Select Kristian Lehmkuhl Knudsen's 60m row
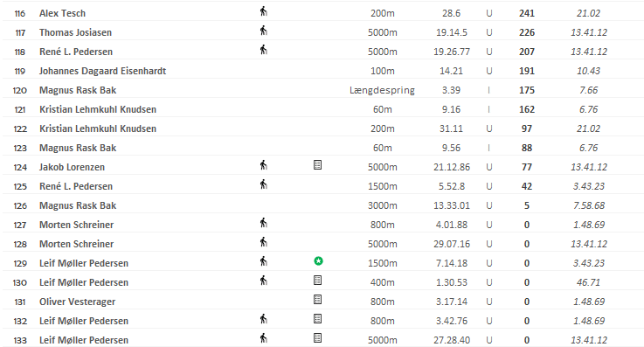 tap(322, 109)
